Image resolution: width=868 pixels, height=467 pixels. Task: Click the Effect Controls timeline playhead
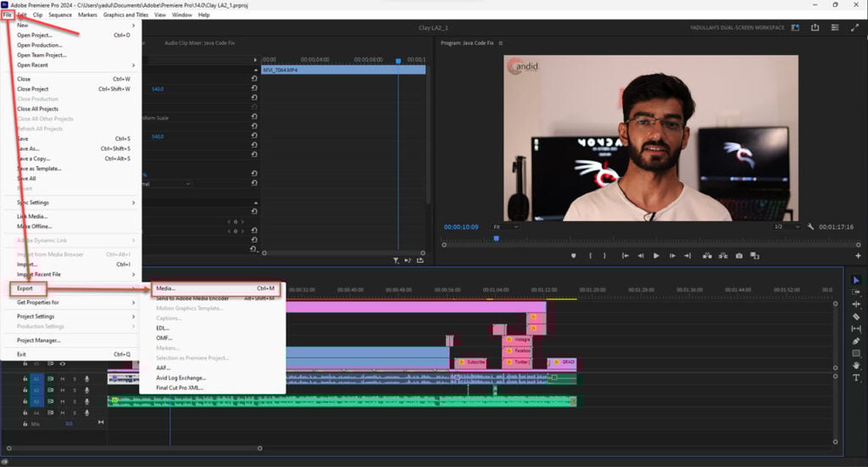coord(398,60)
